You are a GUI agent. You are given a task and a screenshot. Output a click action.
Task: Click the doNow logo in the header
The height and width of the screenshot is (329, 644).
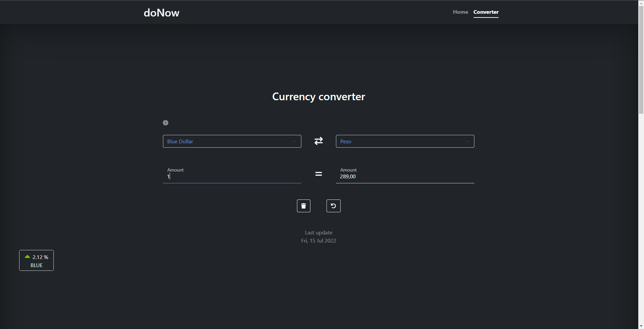pos(161,13)
